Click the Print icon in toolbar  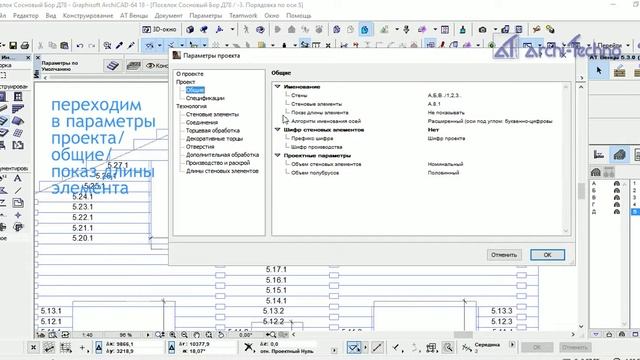(24, 45)
